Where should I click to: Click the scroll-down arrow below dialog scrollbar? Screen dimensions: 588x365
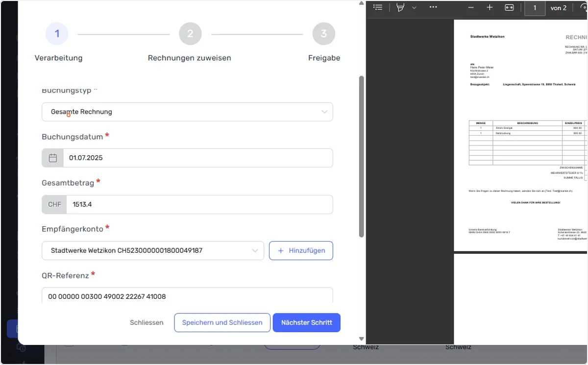362,339
